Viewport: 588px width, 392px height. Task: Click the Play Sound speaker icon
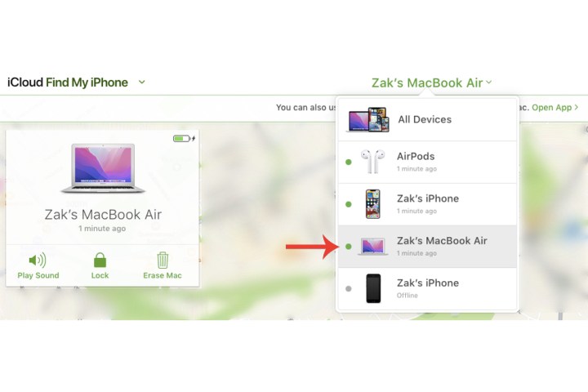click(x=38, y=260)
